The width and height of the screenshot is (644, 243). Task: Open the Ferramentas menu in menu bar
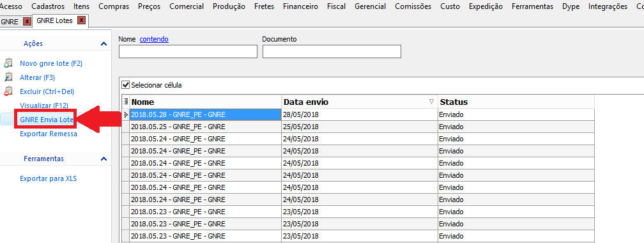pos(532,6)
